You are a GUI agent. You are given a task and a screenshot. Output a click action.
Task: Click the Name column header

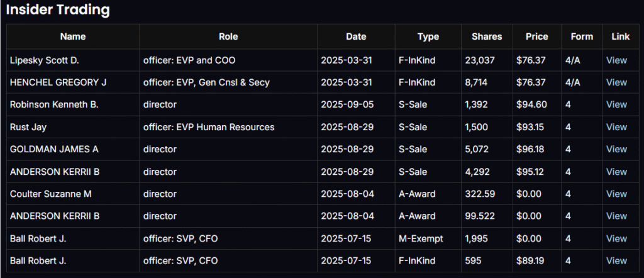[x=73, y=36]
